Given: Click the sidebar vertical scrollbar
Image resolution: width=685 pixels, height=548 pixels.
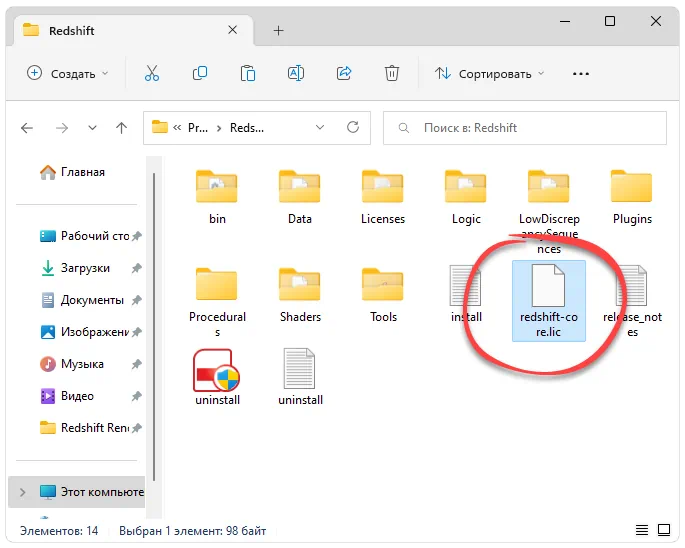Looking at the screenshot, I should tap(154, 328).
